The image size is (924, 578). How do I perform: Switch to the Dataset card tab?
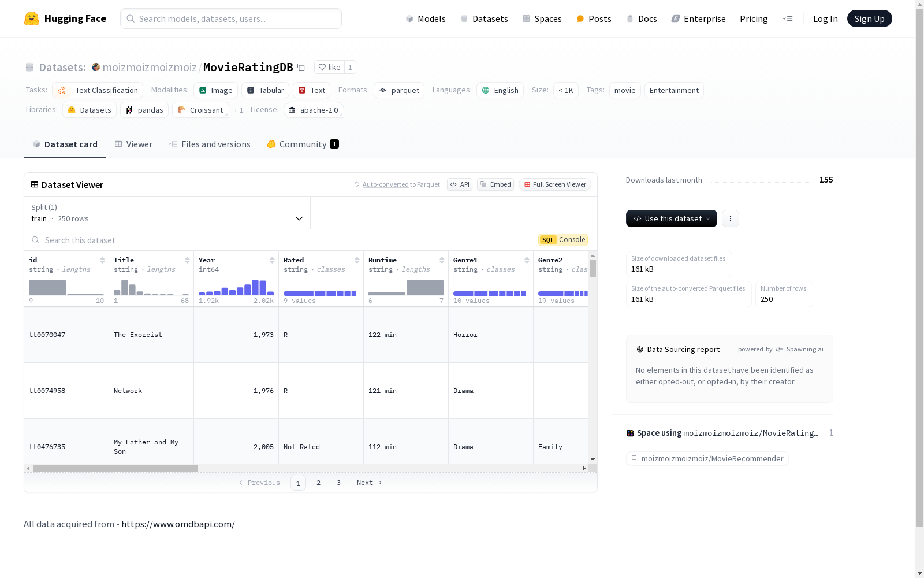click(x=65, y=144)
